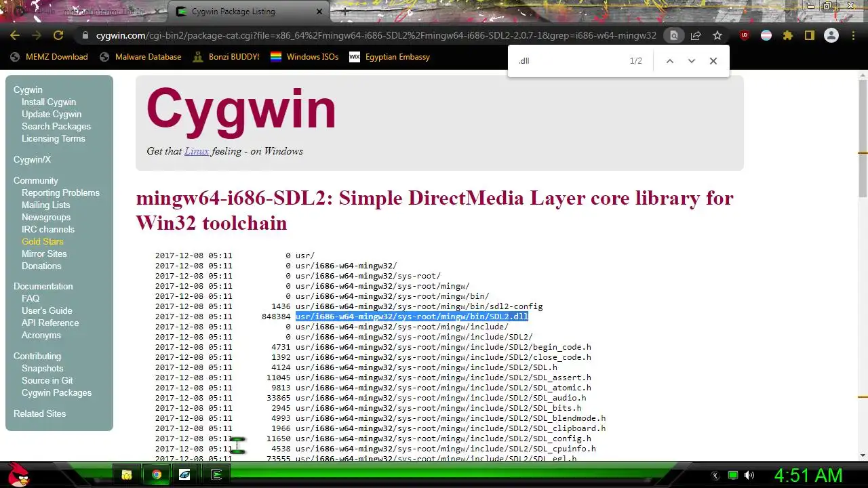Open Licensing Terms in sidebar
868x488 pixels.
click(54, 138)
